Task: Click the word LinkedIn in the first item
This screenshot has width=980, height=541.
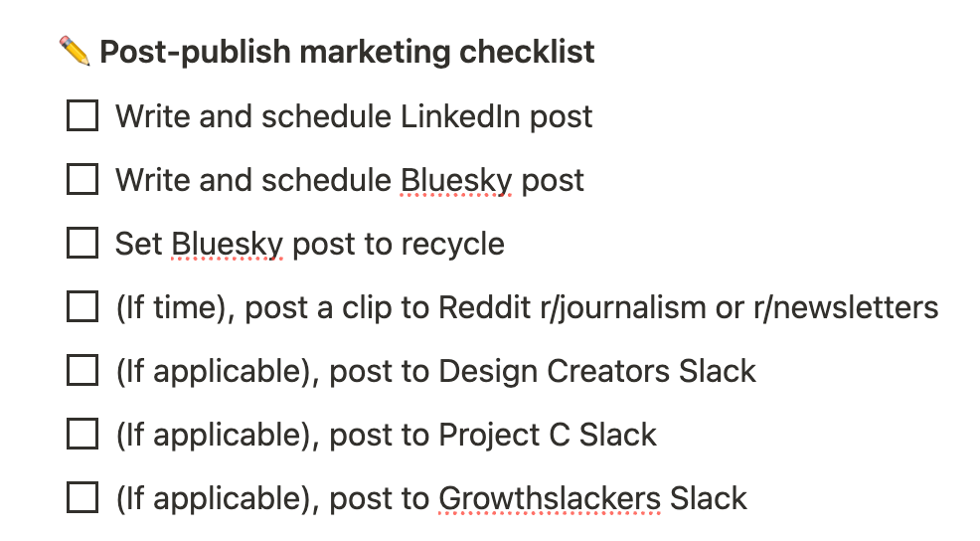Action: coord(460,116)
